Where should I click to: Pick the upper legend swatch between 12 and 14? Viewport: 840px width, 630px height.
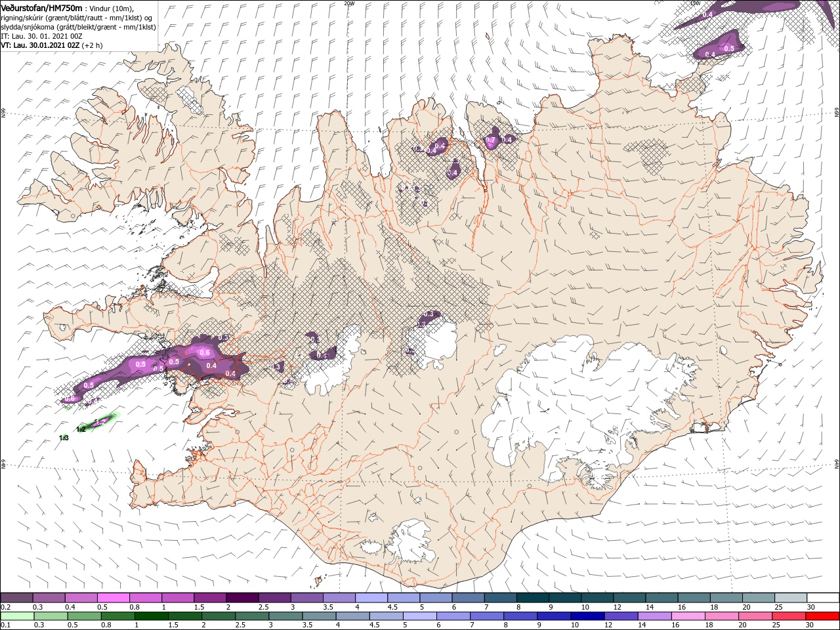(x=630, y=598)
